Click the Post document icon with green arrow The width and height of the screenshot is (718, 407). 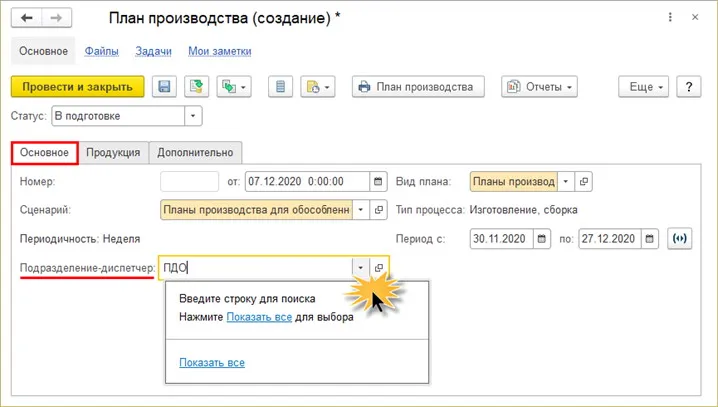pyautogui.click(x=196, y=87)
